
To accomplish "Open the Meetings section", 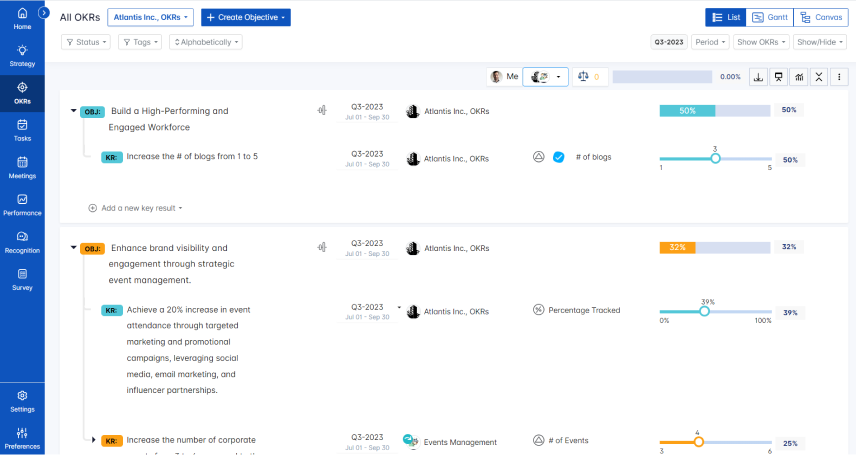I will coord(22,168).
